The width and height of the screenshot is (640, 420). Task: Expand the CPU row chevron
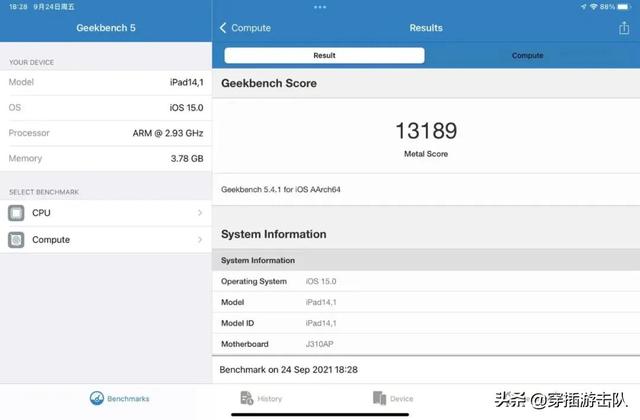point(200,213)
